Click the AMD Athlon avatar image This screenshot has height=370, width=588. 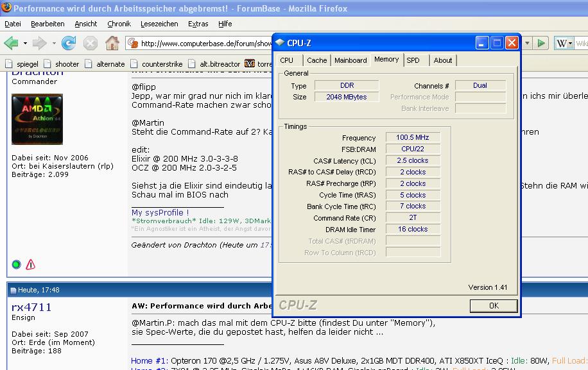click(x=37, y=119)
